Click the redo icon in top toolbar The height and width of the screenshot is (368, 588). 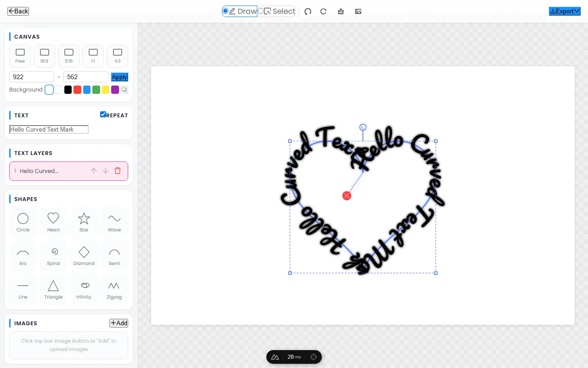(323, 11)
